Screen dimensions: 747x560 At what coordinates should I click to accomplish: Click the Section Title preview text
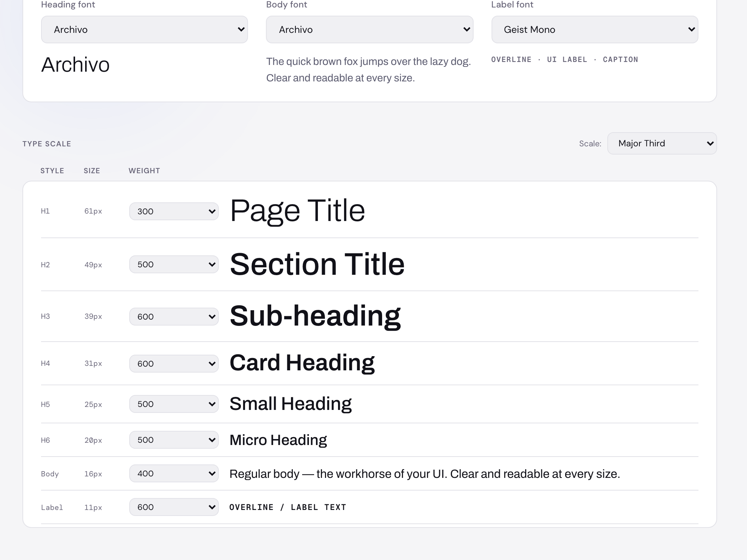(x=317, y=264)
